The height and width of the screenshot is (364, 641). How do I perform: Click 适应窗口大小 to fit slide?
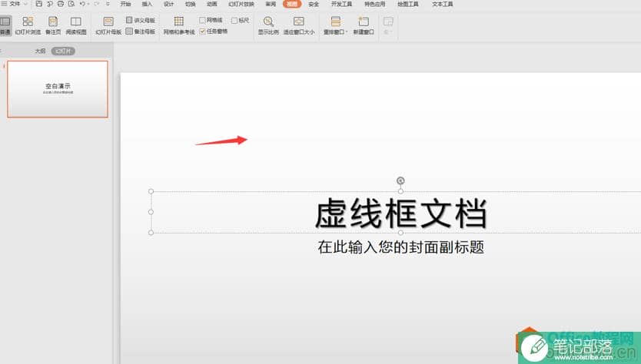(299, 25)
